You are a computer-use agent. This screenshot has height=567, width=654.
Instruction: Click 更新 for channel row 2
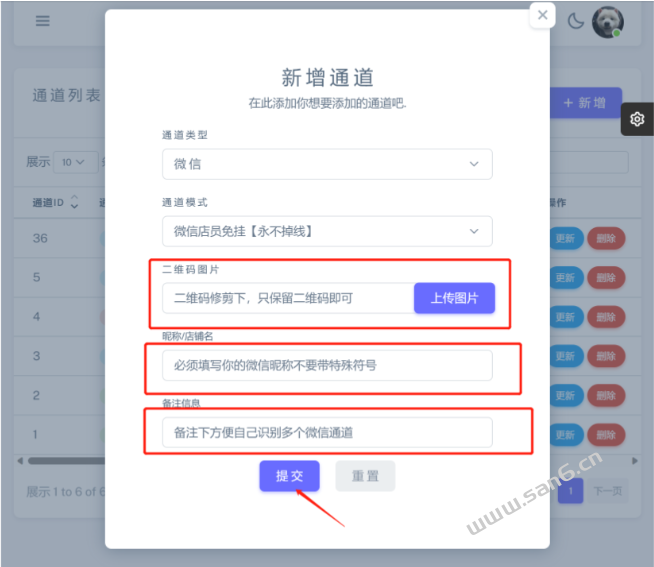(566, 396)
